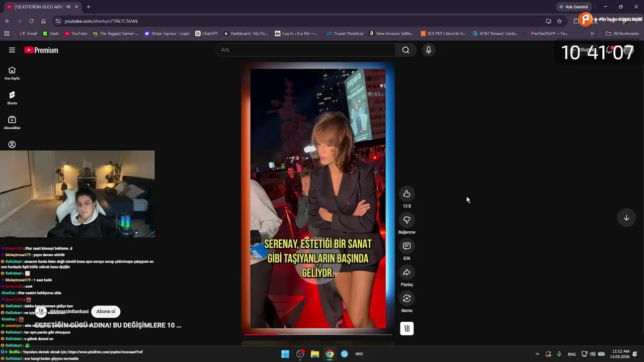Open the FreeTaxUSA bookmark
This screenshot has height=362, width=644.
tap(545, 34)
